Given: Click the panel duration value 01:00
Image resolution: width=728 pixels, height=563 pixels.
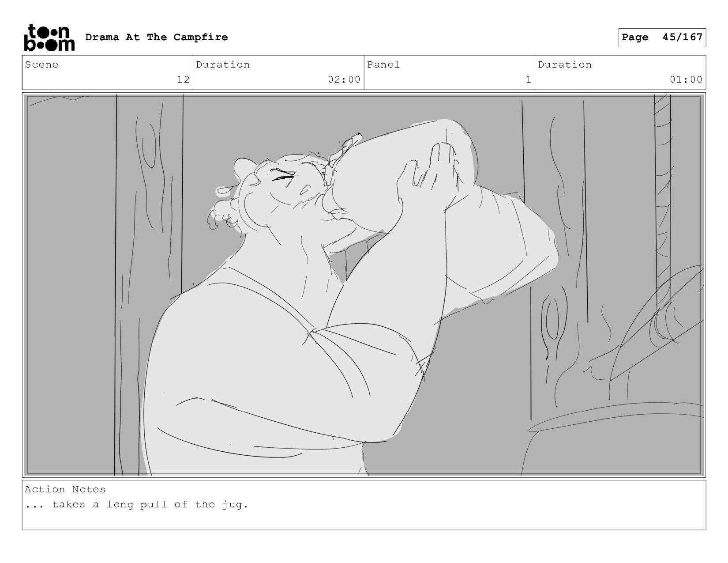Looking at the screenshot, I should [x=686, y=79].
